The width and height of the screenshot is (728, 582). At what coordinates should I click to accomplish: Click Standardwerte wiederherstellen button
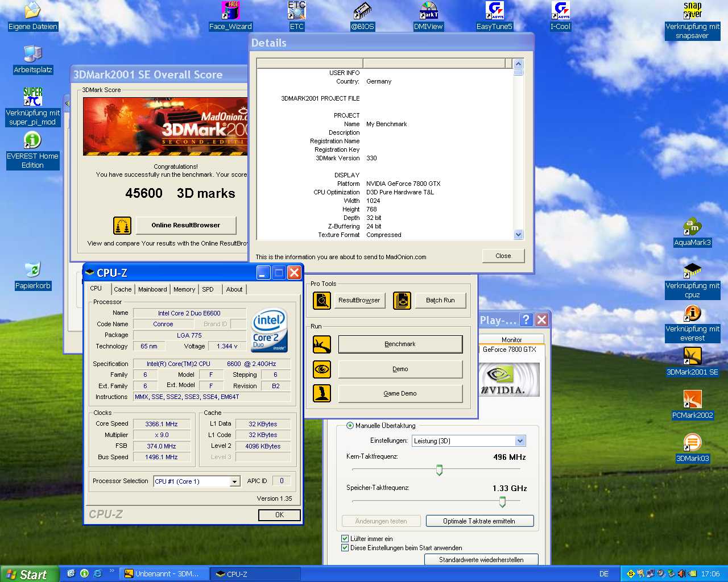[481, 560]
